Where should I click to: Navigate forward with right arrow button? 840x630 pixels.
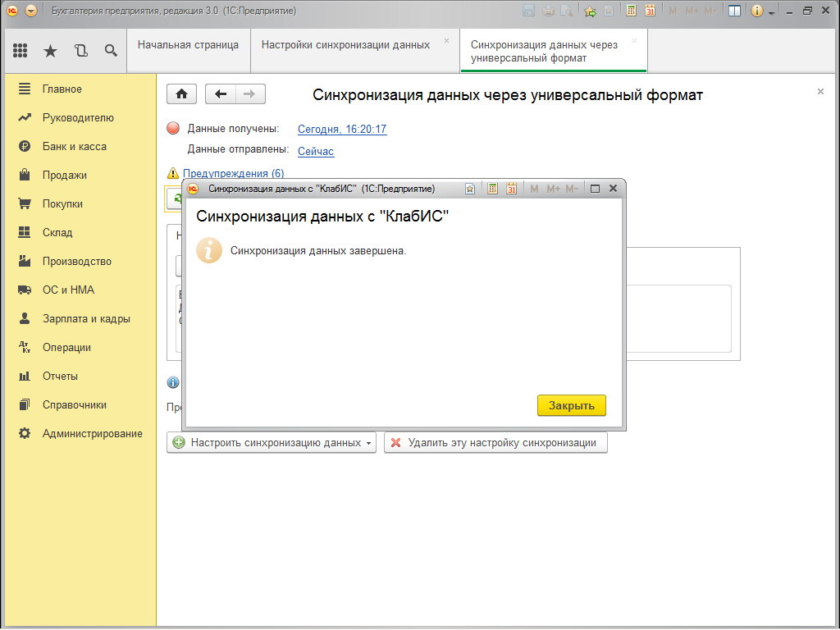point(249,94)
